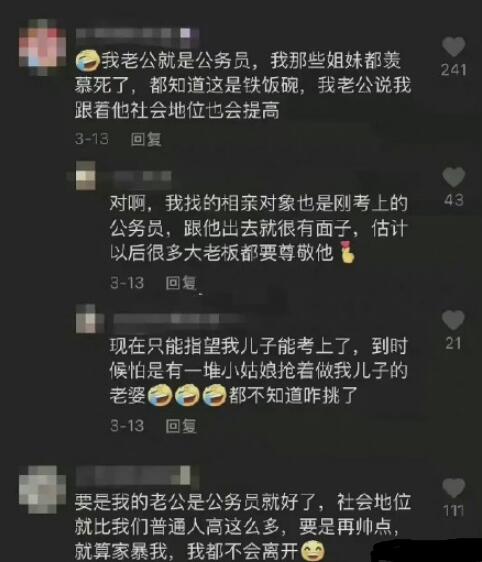Select reply text mentioning 小姑娘抢着
The width and height of the screenshot is (482, 562).
[x=259, y=371]
